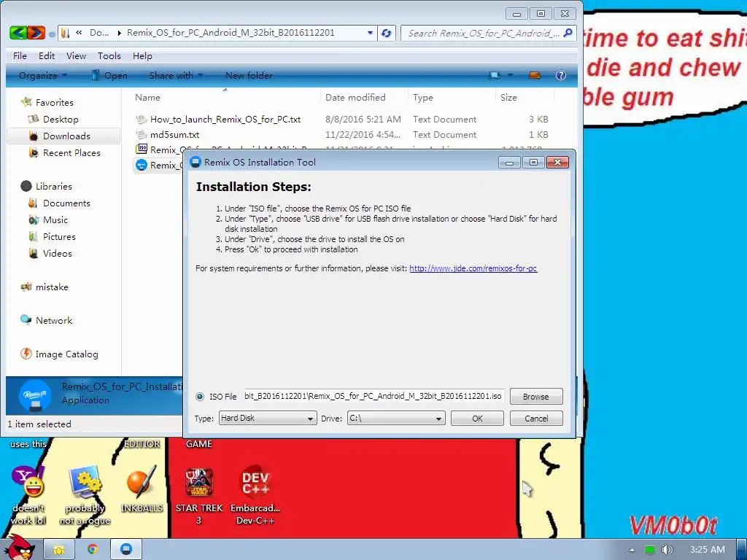The image size is (747, 560).
Task: Expand the breadcrumb arrow before Remix_OS folder
Action: click(x=119, y=33)
